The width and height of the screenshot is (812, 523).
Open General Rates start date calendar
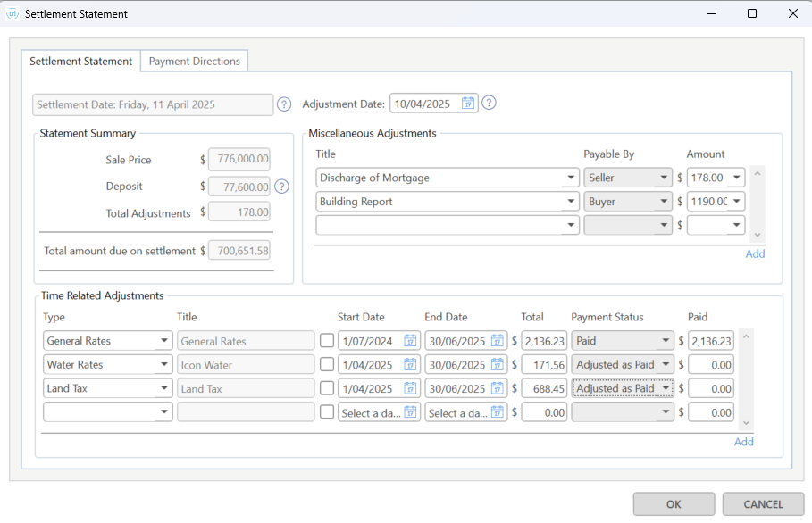point(410,341)
